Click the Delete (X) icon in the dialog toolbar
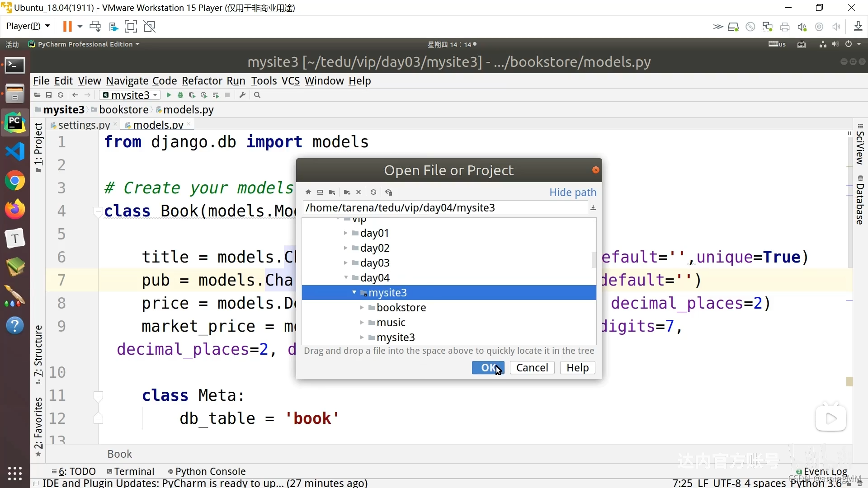The width and height of the screenshot is (868, 488). pos(359,192)
